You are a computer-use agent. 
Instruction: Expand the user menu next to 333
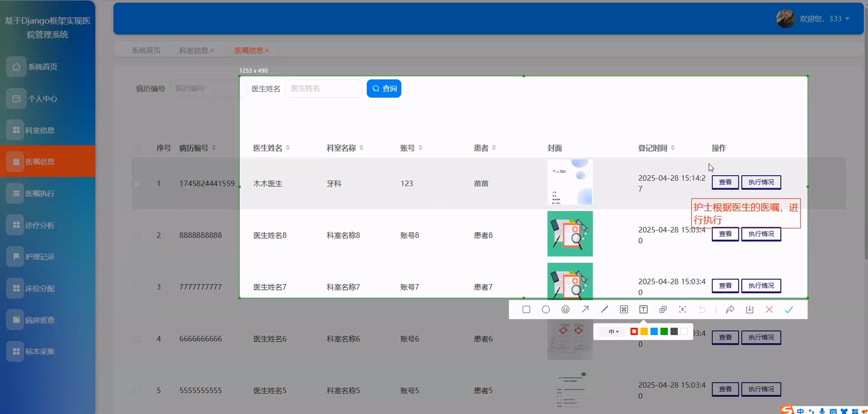click(847, 19)
